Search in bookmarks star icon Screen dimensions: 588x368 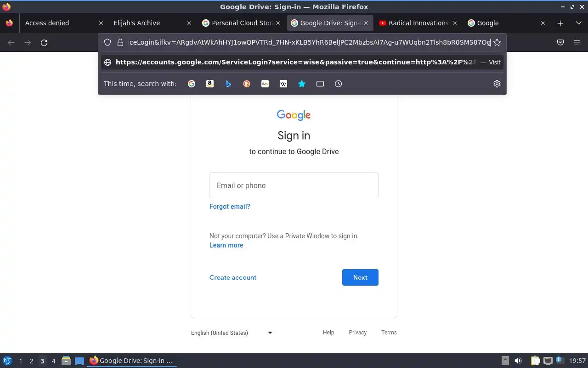302,84
